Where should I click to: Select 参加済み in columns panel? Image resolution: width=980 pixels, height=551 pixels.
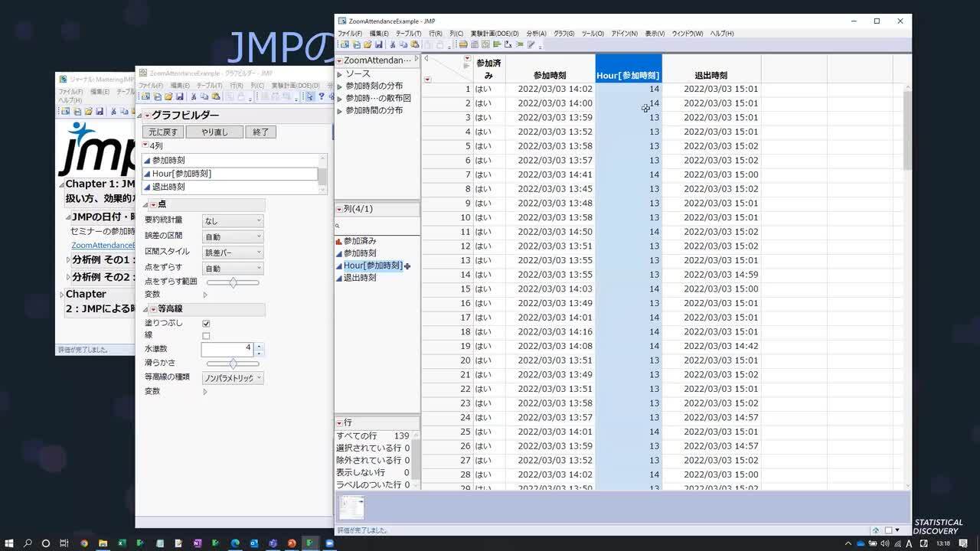click(x=360, y=241)
